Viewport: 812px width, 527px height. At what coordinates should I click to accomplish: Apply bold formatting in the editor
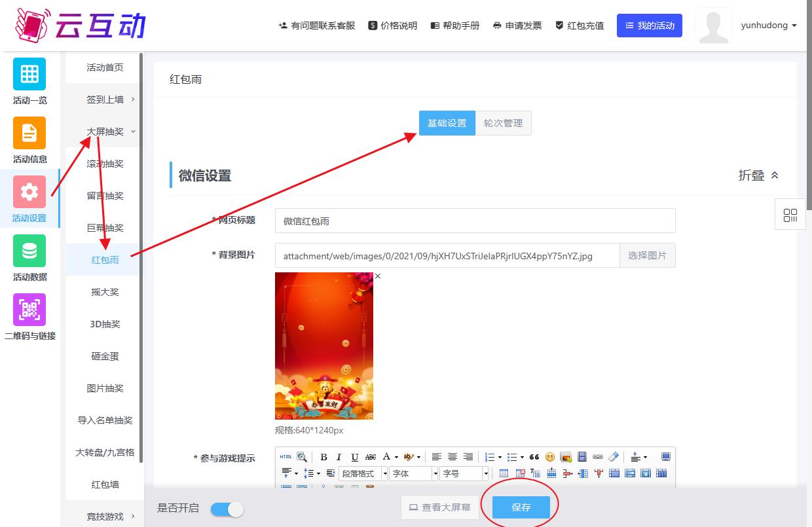point(323,457)
